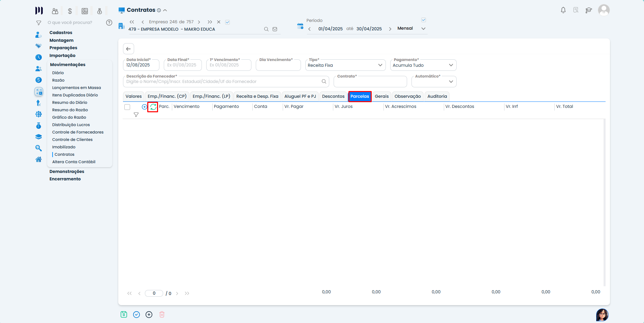Open Controle de Fornecedores in sidebar
The width and height of the screenshot is (644, 323).
click(78, 132)
